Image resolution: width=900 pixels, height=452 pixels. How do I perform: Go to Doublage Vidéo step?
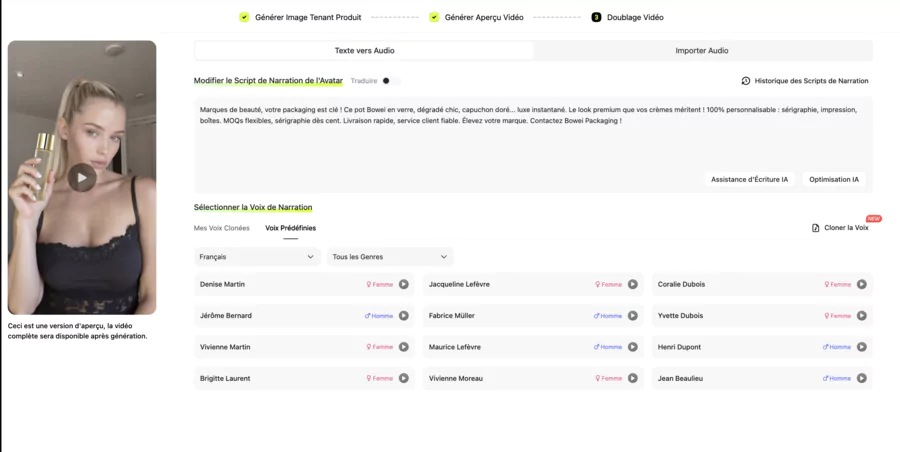(x=635, y=17)
